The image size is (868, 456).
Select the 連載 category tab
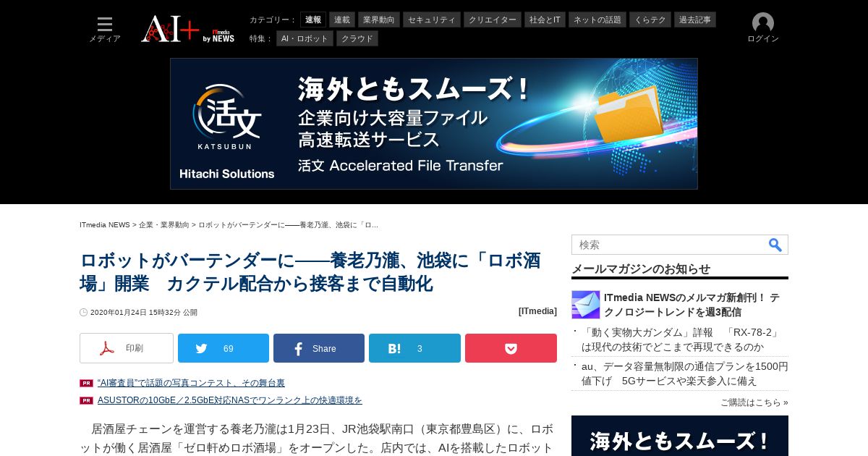point(342,20)
